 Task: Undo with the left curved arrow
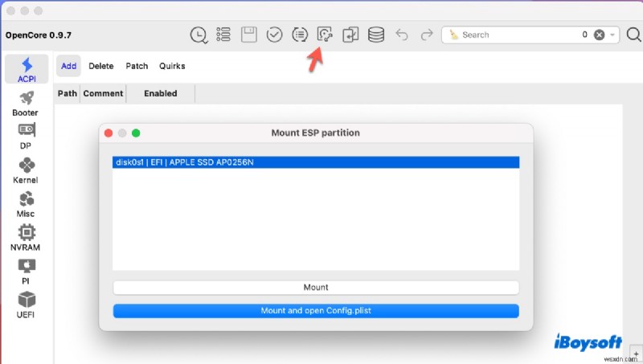tap(402, 35)
